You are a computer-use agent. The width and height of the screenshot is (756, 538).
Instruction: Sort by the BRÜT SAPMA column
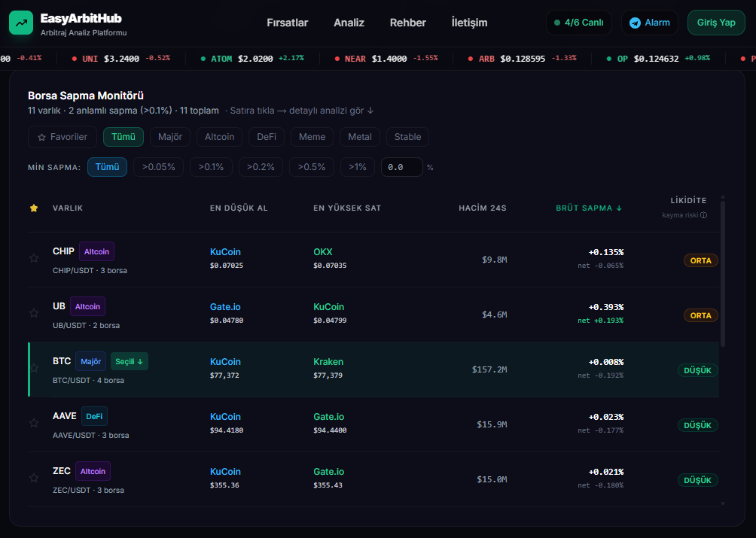pyautogui.click(x=589, y=208)
